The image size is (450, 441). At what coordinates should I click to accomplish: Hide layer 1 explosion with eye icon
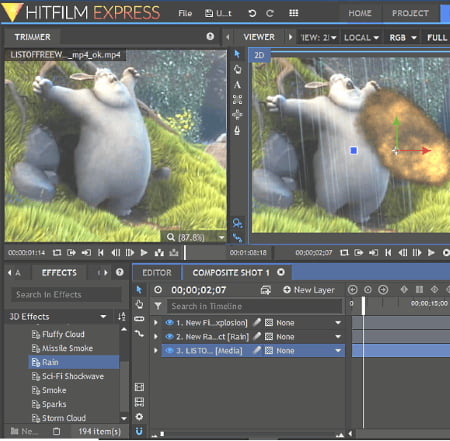pos(169,322)
